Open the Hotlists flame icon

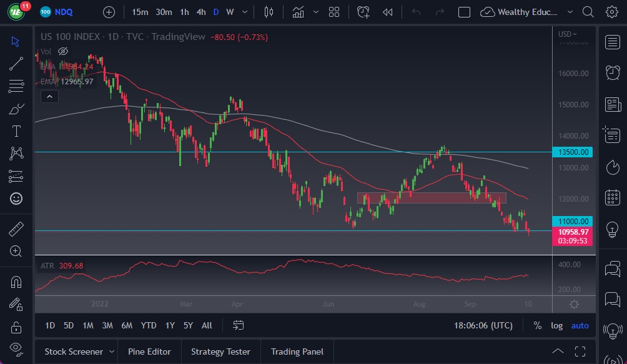(613, 167)
